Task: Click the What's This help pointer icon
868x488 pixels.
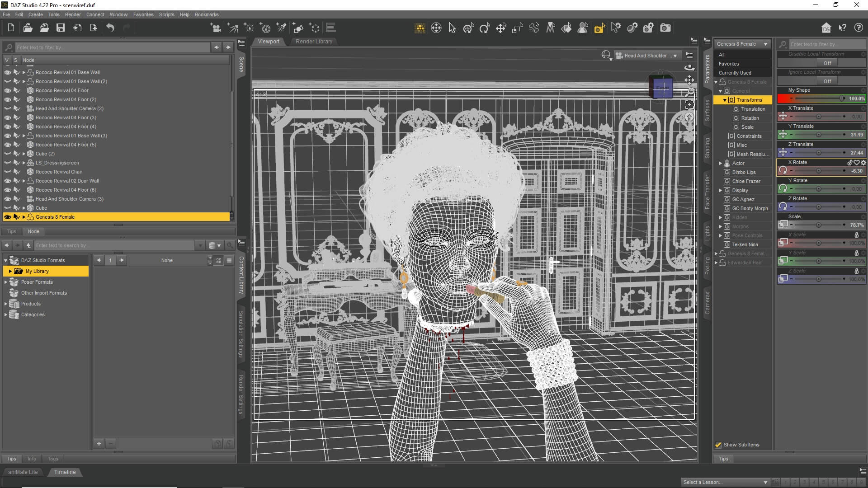Action: click(842, 28)
